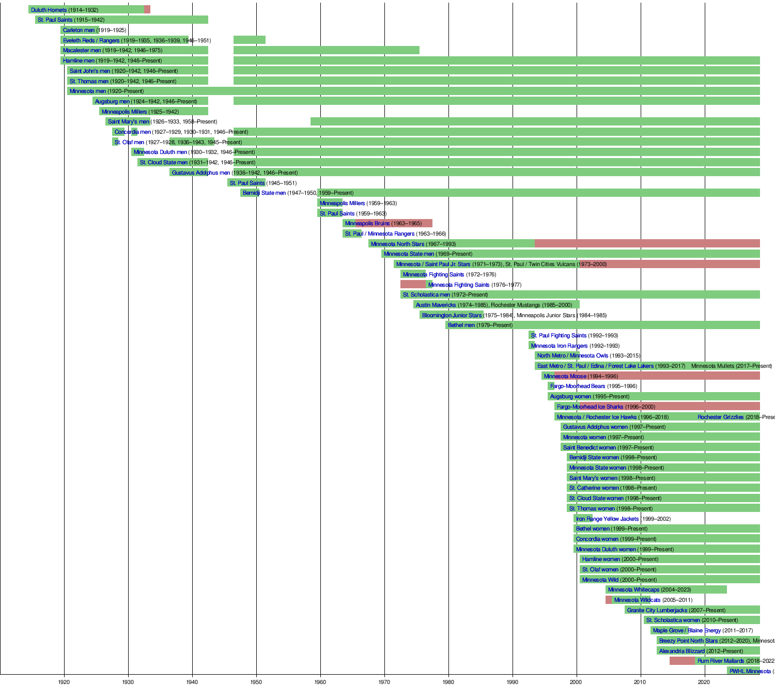
Task: Open the Bethel men link
Action: point(461,325)
